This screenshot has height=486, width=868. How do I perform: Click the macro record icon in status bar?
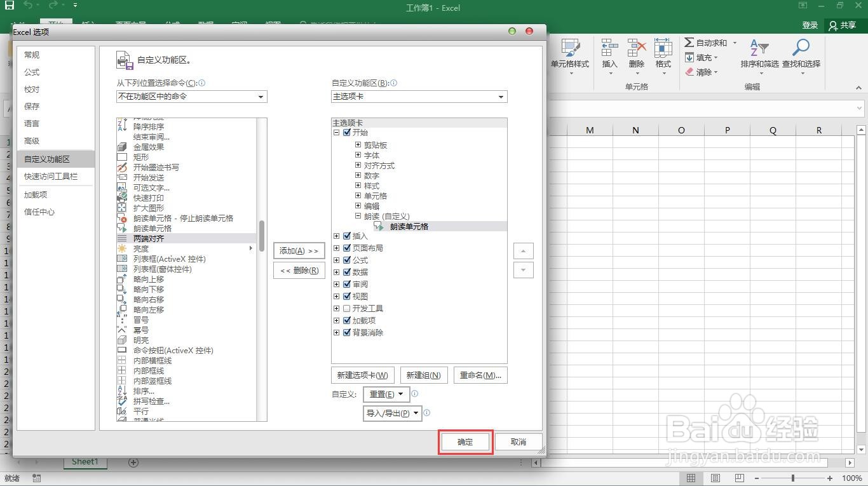[36, 478]
